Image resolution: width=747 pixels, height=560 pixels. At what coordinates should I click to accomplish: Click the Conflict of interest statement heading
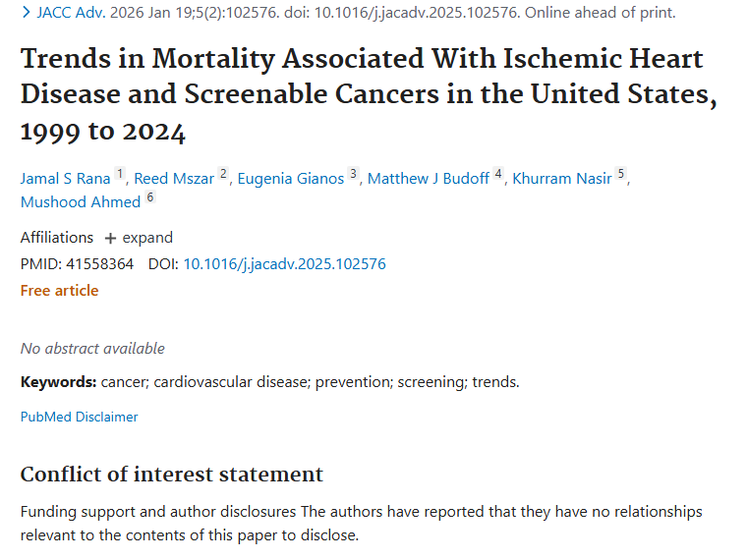point(172,475)
